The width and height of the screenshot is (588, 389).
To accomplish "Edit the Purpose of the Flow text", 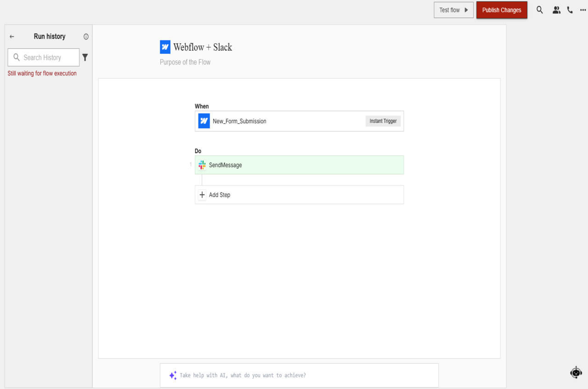I will (x=185, y=62).
